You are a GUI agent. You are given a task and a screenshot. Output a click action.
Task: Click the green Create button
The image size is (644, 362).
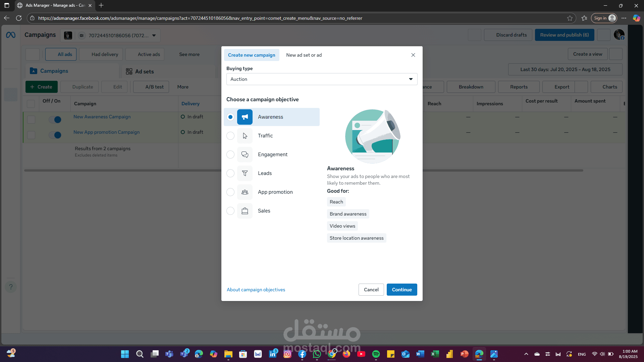pyautogui.click(x=42, y=87)
